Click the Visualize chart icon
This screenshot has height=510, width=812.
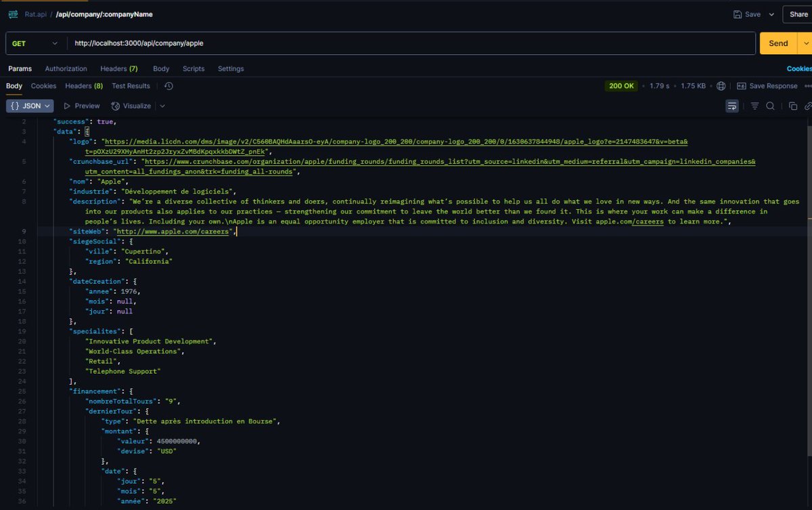pyautogui.click(x=116, y=106)
